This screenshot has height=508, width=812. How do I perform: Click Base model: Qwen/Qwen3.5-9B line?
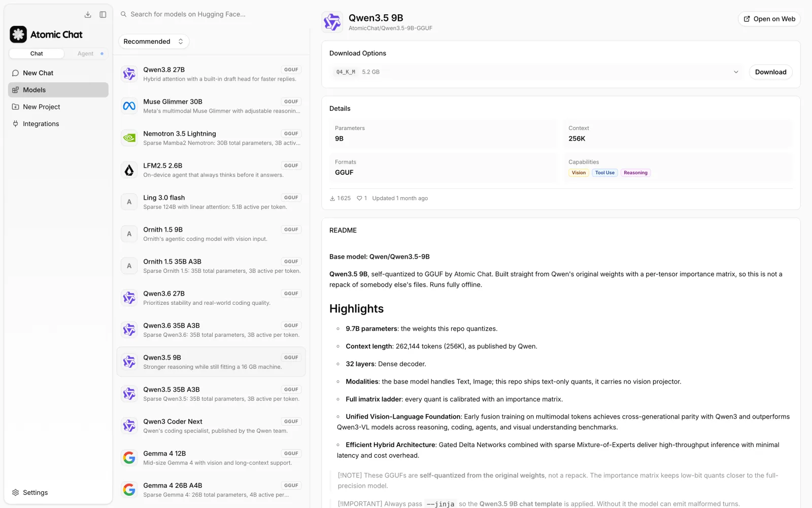coord(380,257)
